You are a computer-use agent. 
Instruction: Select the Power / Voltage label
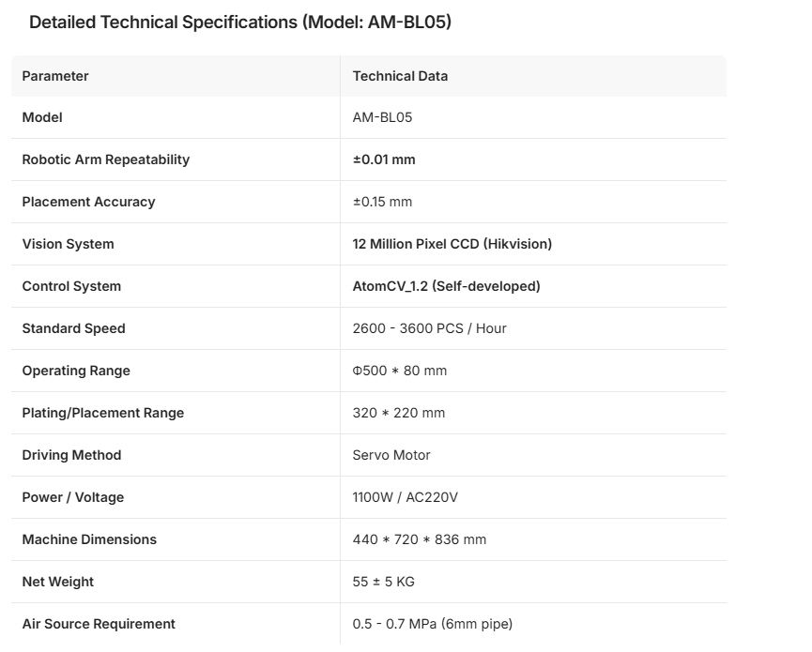click(73, 498)
